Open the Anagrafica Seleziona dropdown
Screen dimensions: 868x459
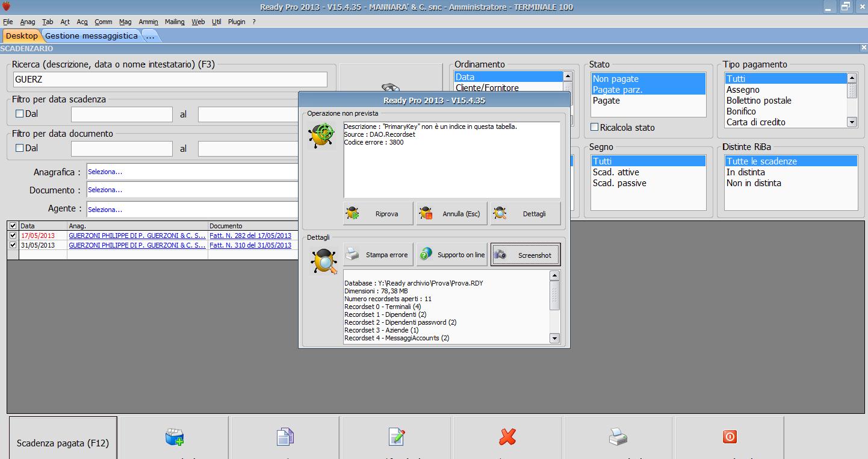click(193, 172)
